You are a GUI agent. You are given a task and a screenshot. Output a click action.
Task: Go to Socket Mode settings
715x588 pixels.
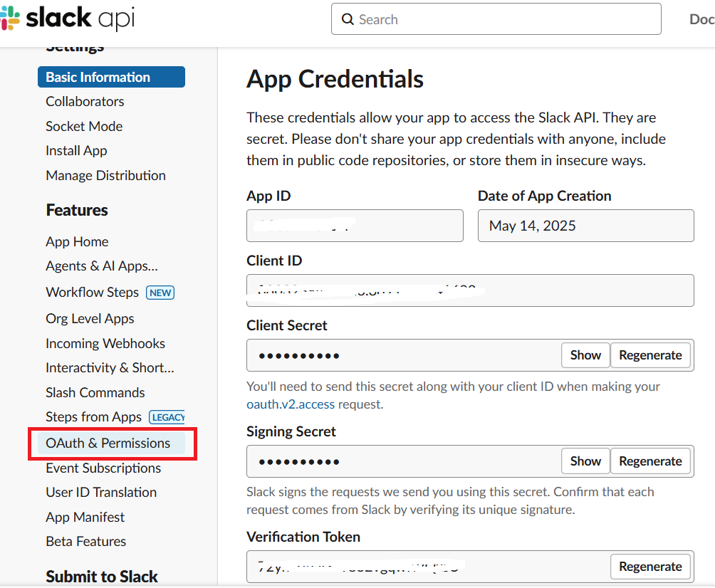point(84,126)
